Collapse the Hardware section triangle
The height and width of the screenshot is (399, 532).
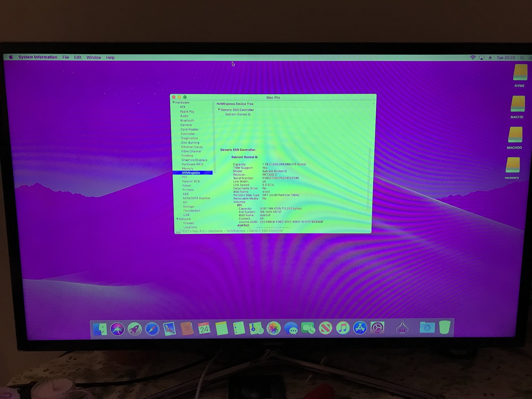tap(173, 102)
